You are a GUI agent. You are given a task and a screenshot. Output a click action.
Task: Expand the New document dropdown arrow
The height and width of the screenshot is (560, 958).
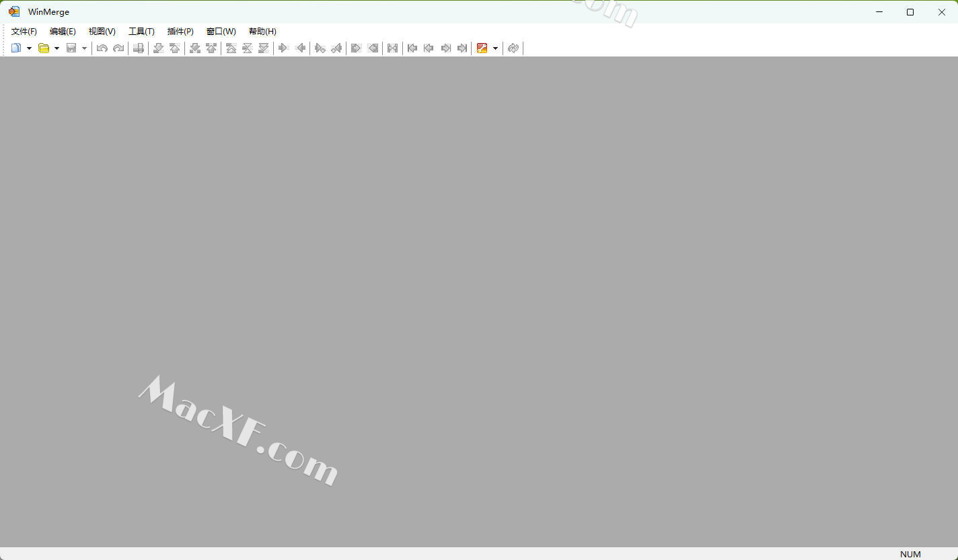click(29, 48)
